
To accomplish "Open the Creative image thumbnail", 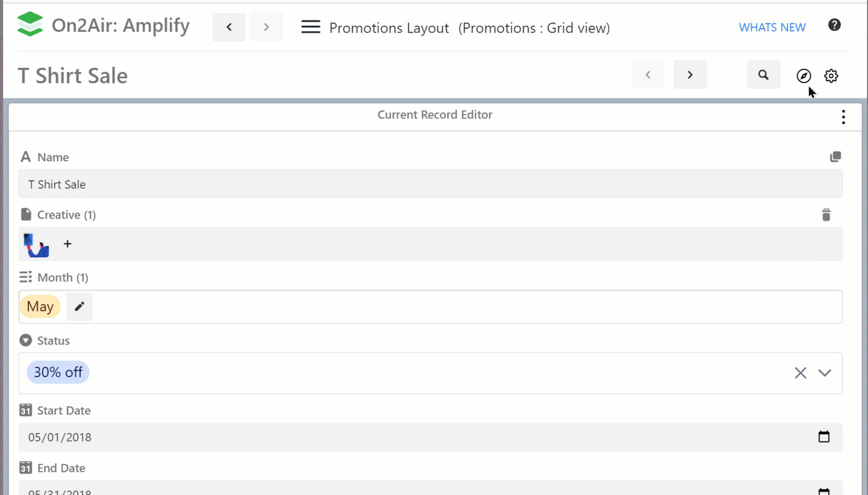I will [36, 245].
